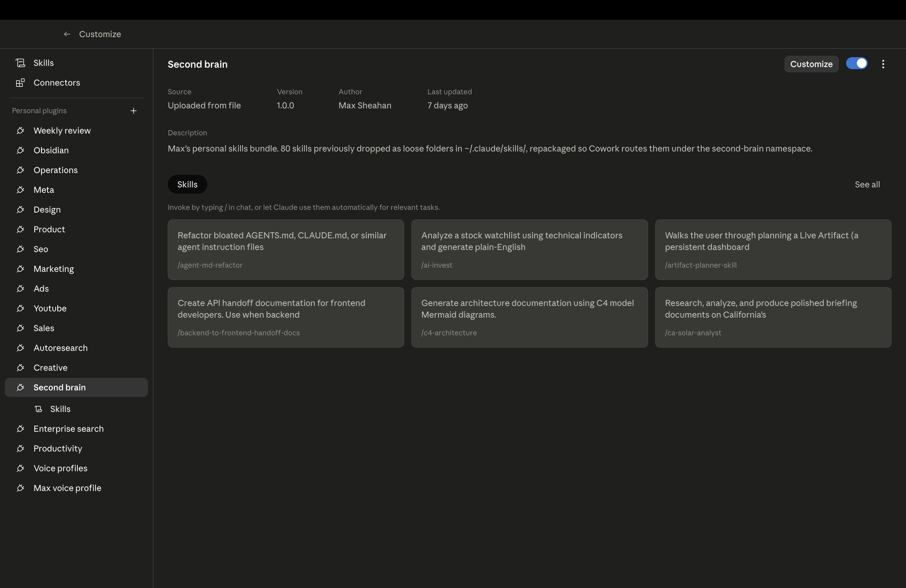Screen dimensions: 906x588
Task: Select the Enterprise search plugin
Action: tap(76, 429)
